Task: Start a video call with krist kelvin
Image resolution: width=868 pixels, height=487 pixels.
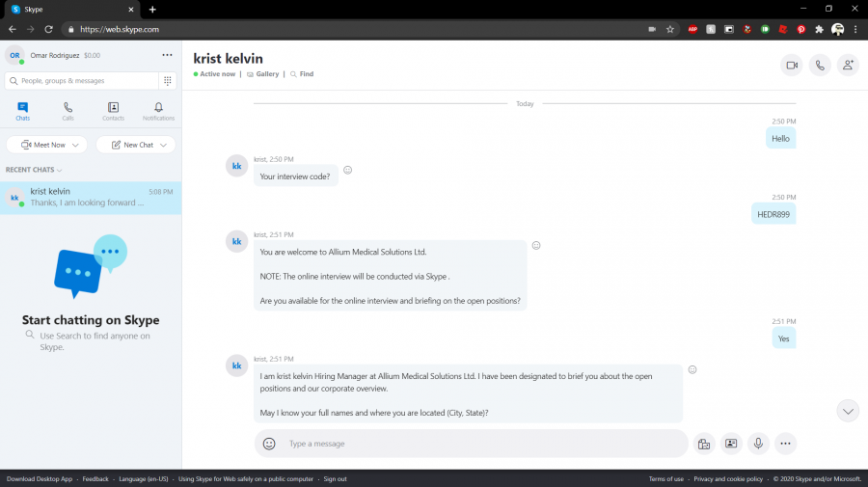Action: pos(791,66)
